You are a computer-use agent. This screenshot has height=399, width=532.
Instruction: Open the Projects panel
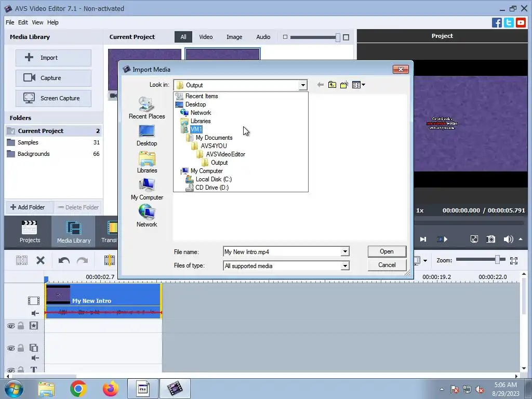click(30, 232)
